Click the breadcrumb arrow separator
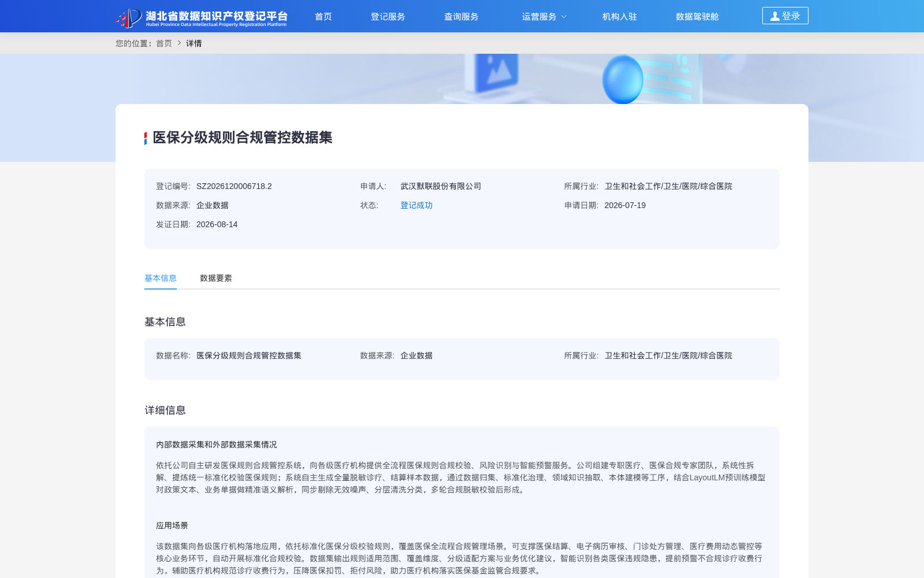Screen dimensions: 924x578 [x=180, y=43]
